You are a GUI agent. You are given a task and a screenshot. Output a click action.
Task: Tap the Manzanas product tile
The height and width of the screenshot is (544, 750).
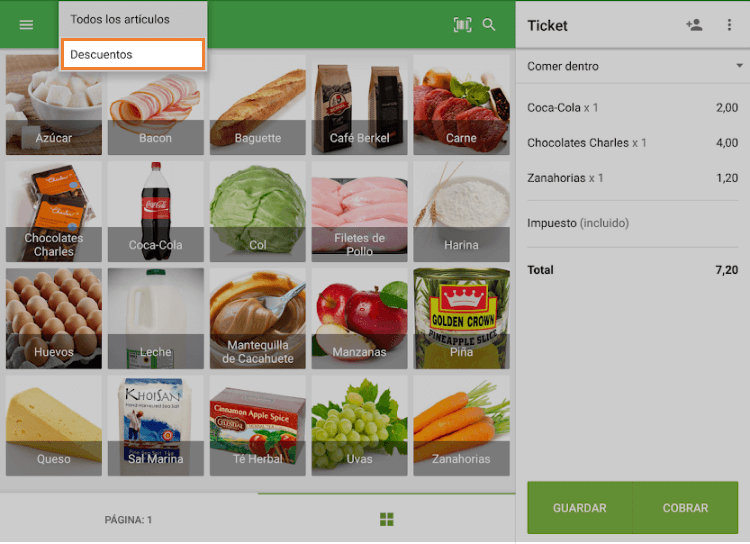[359, 318]
